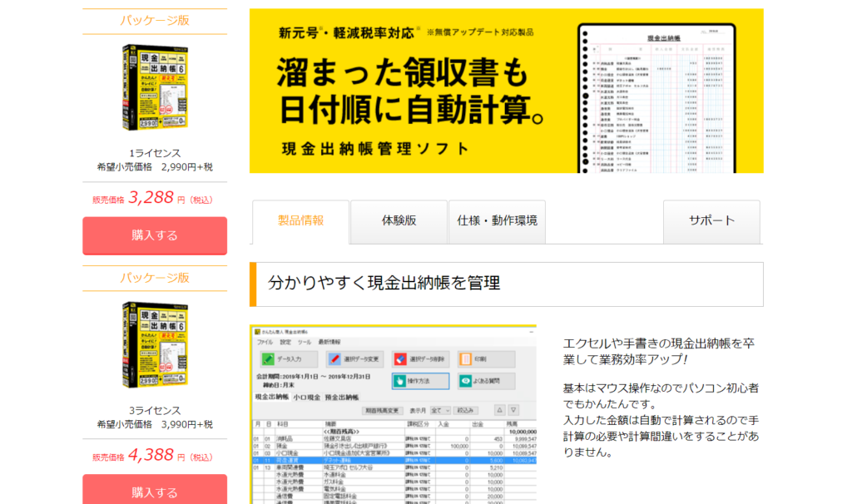
Task: Select the 電気料金 cell
Action: coord(335,489)
